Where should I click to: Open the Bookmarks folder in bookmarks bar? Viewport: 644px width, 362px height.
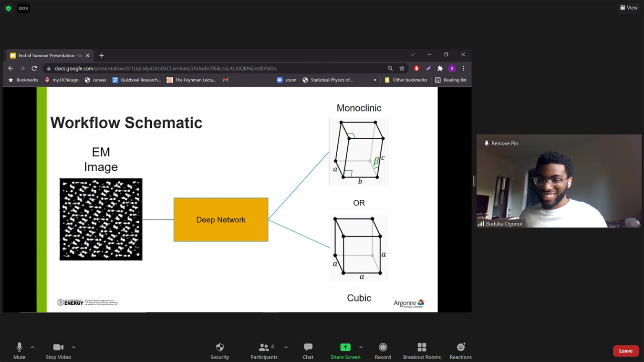(23, 80)
